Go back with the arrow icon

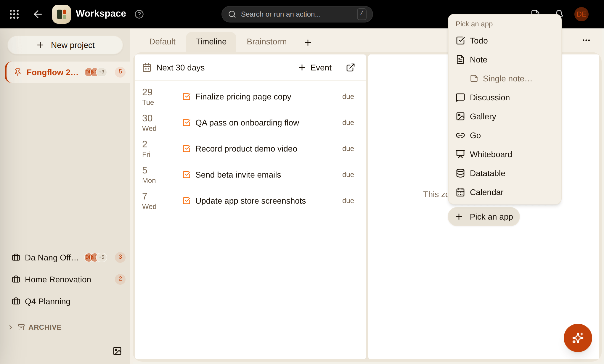[38, 14]
